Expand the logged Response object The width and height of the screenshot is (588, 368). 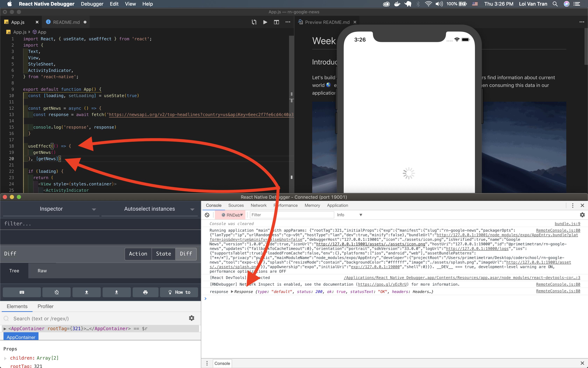coord(232,292)
